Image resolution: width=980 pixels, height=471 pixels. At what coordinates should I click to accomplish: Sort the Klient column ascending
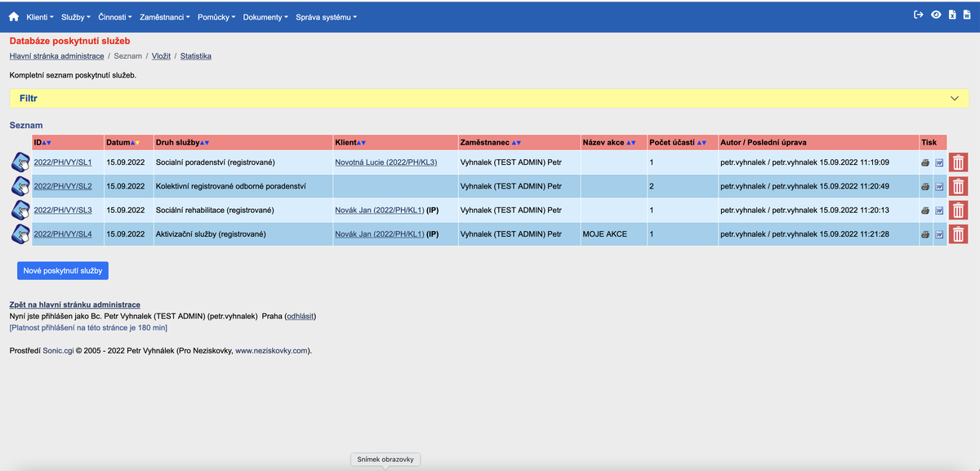pos(359,142)
